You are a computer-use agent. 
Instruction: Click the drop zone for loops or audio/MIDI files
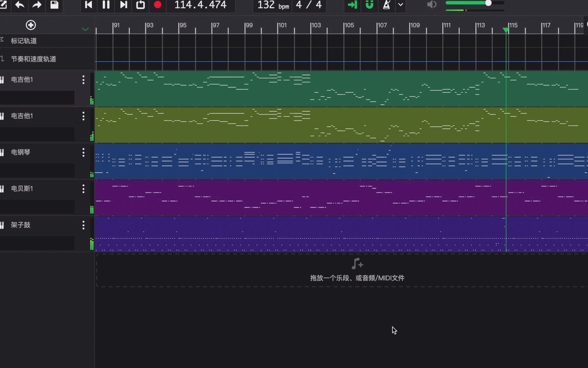(x=342, y=270)
